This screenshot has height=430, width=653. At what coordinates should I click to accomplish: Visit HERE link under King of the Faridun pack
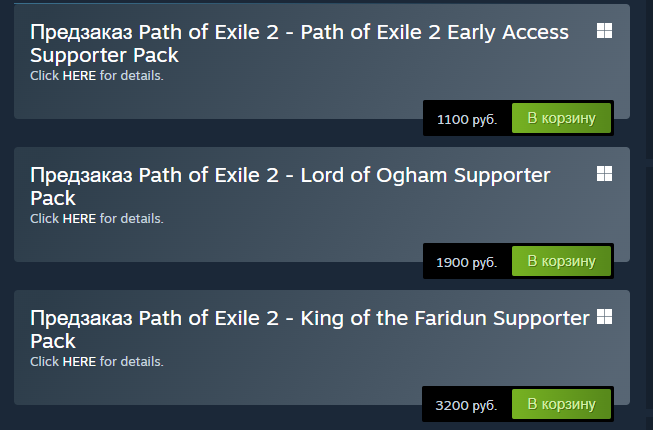point(79,362)
